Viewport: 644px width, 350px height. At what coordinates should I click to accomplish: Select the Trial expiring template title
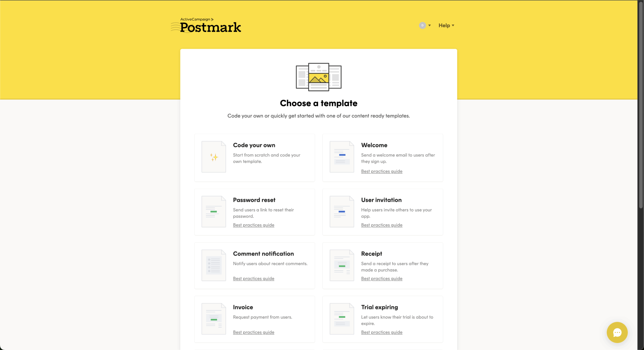[380, 307]
